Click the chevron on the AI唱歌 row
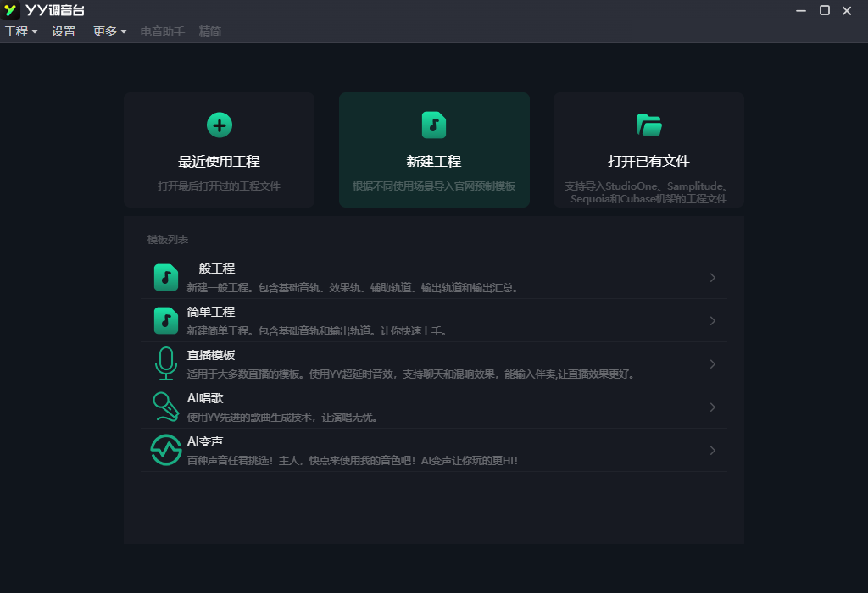This screenshot has height=593, width=868. [712, 407]
